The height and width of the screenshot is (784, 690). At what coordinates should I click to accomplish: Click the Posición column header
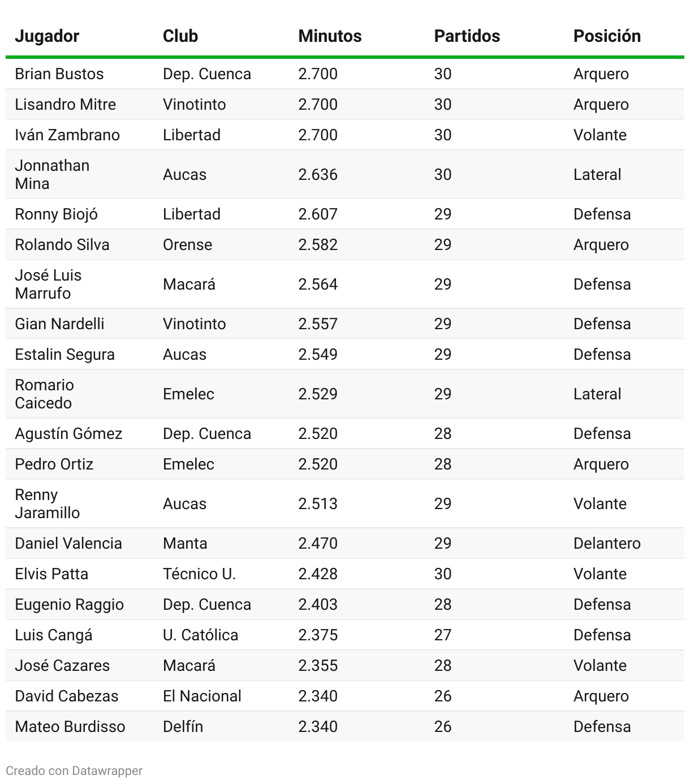tap(607, 36)
